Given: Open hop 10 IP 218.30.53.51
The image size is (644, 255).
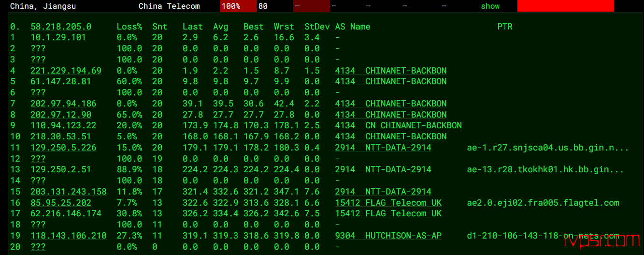Looking at the screenshot, I should (x=60, y=136).
